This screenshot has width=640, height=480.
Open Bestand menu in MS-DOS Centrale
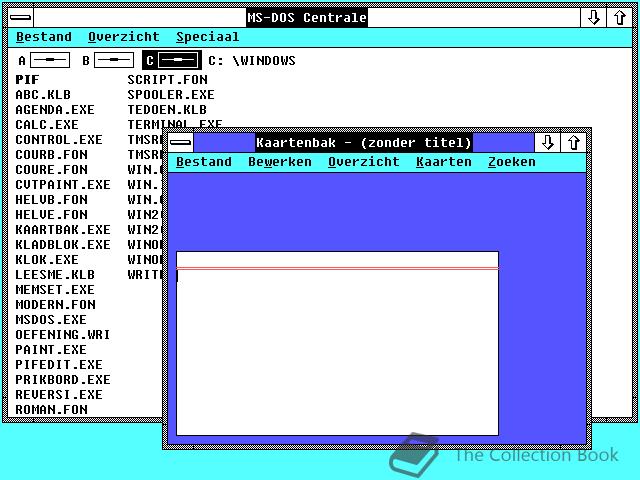44,37
